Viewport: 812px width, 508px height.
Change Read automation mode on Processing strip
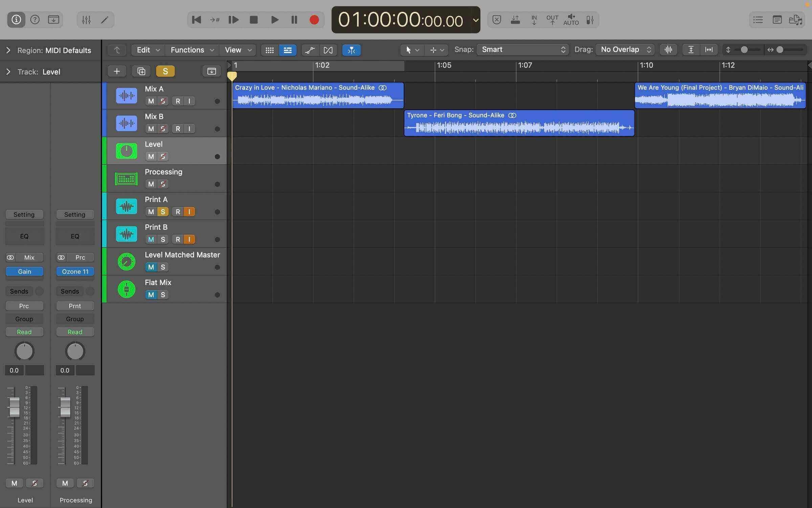coord(75,332)
